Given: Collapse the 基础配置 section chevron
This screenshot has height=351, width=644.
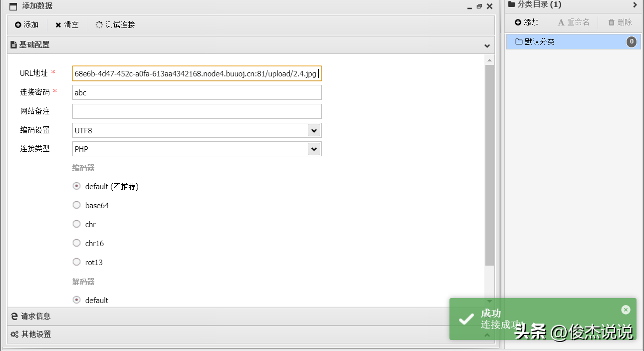Looking at the screenshot, I should pos(487,45).
